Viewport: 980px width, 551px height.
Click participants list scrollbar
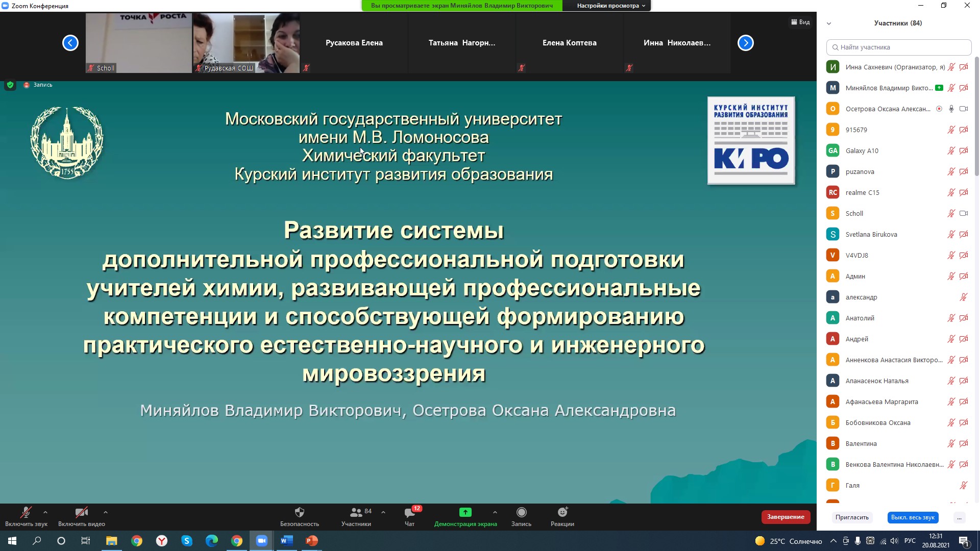click(x=977, y=116)
